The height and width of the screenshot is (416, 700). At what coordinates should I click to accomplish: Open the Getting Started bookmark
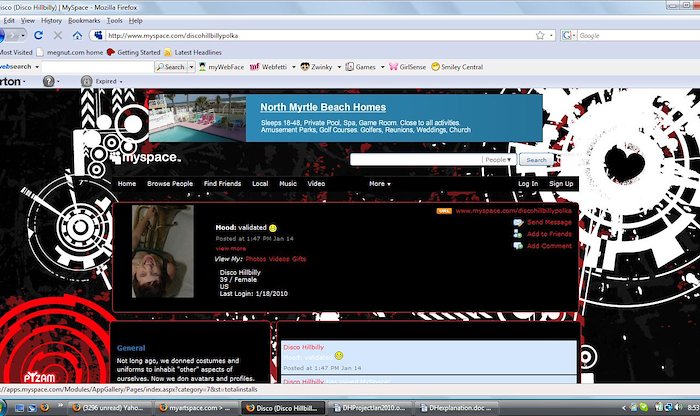(x=133, y=52)
